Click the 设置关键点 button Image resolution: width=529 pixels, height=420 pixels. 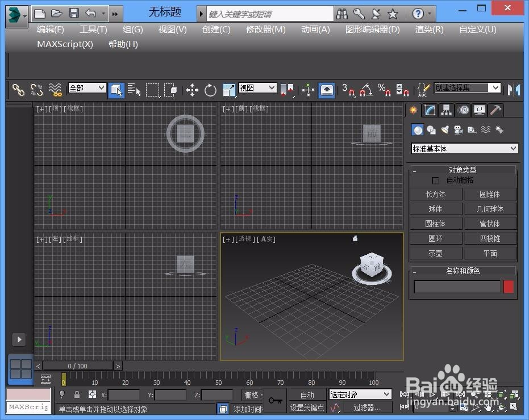(x=307, y=408)
